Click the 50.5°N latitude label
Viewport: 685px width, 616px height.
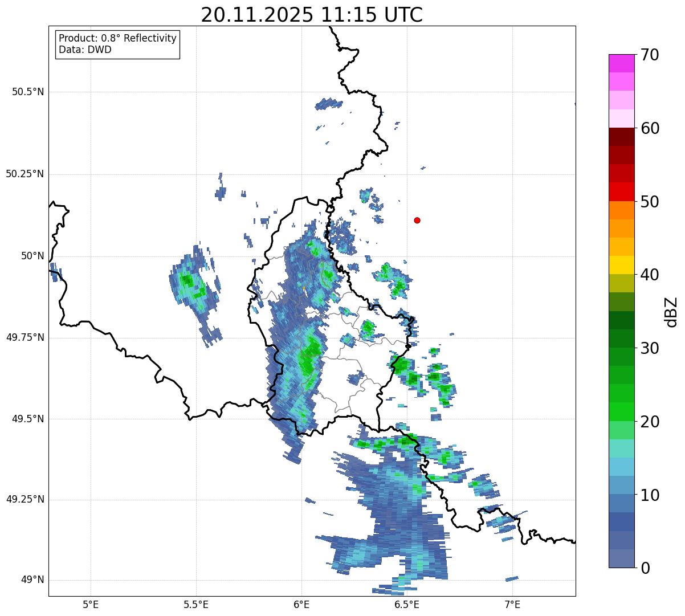click(28, 92)
